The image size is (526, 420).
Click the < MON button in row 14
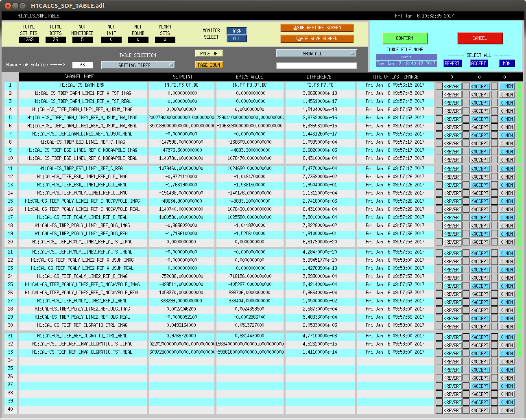pos(507,193)
